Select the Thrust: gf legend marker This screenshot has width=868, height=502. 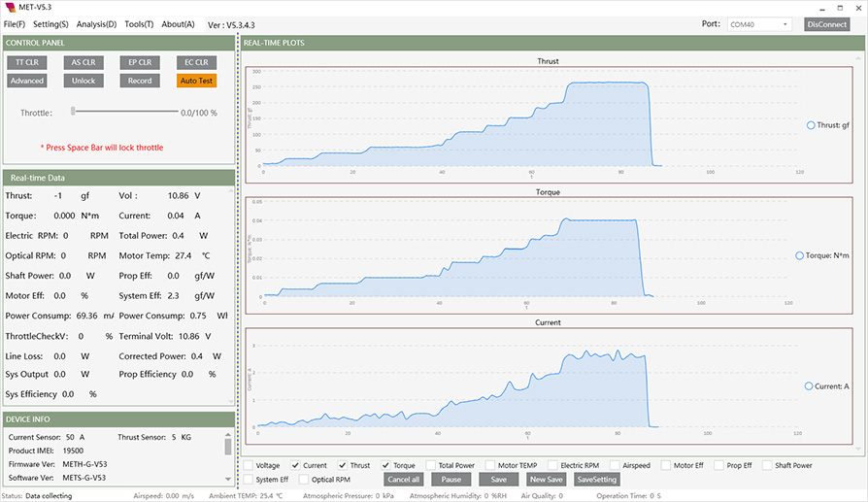(x=812, y=125)
